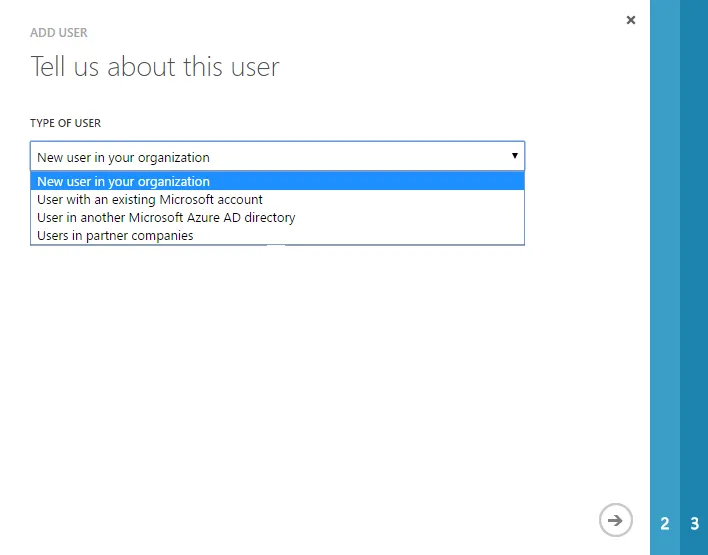Click the Tell us about this user heading
The height and width of the screenshot is (555, 708).
pos(155,68)
